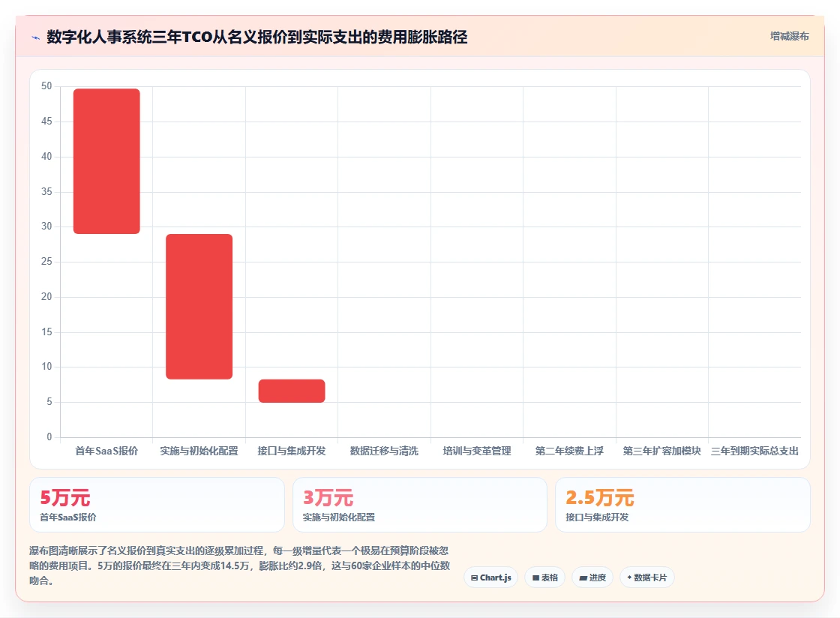Select the 数据卡片 tag chip

(x=647, y=577)
